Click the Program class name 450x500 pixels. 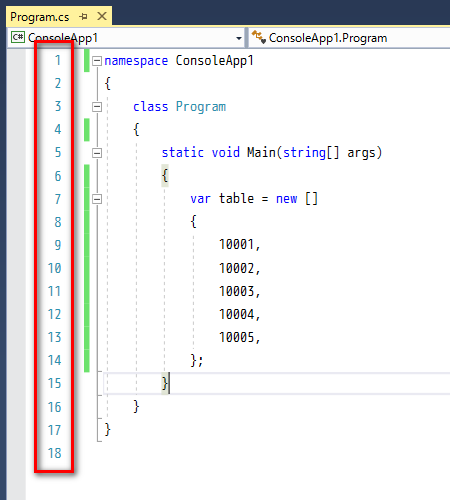[201, 107]
